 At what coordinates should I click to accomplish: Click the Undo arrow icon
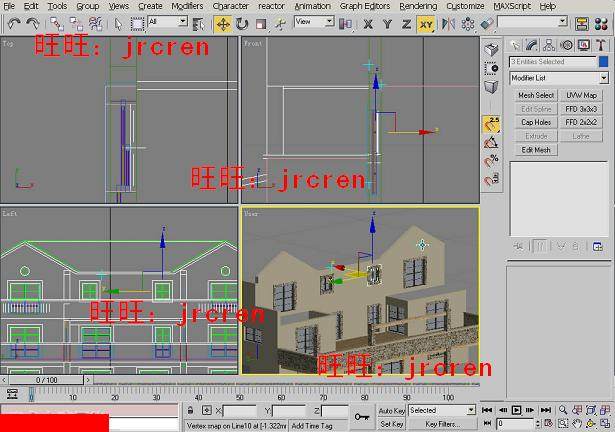click(x=14, y=24)
